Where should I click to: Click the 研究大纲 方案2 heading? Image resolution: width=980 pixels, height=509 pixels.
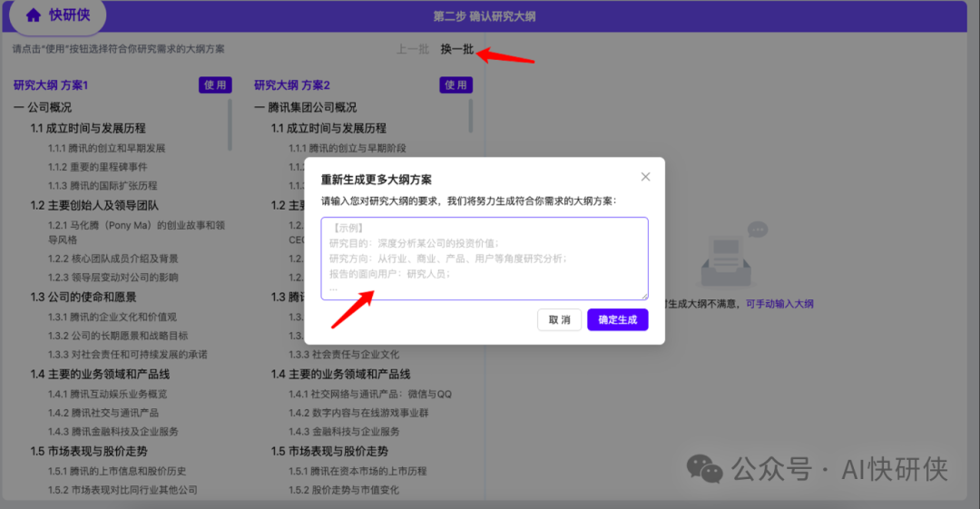(x=292, y=85)
